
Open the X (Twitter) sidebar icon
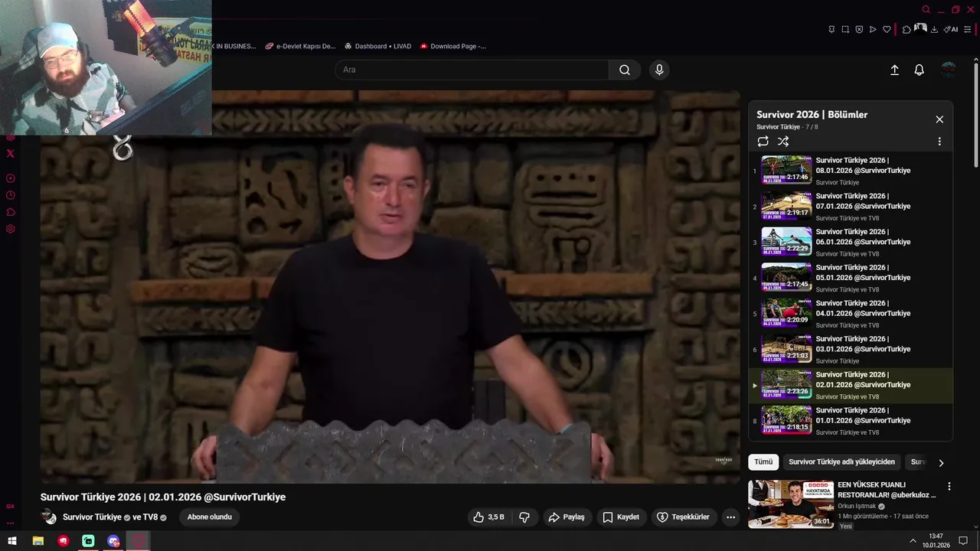coord(10,153)
